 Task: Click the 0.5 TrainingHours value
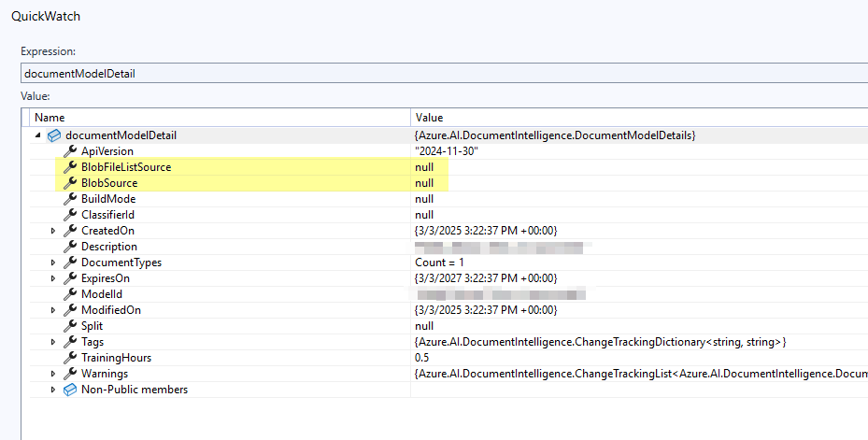(x=421, y=358)
